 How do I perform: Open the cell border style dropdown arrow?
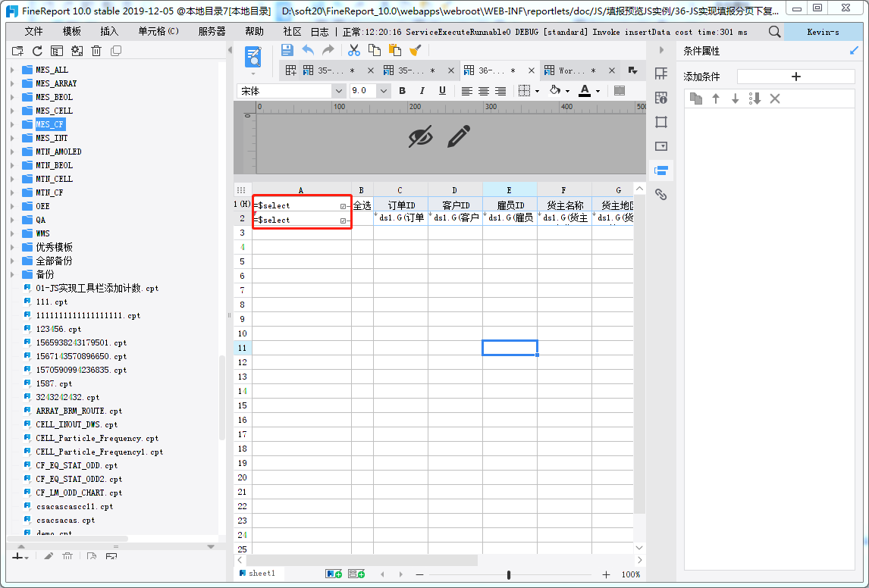click(x=537, y=92)
